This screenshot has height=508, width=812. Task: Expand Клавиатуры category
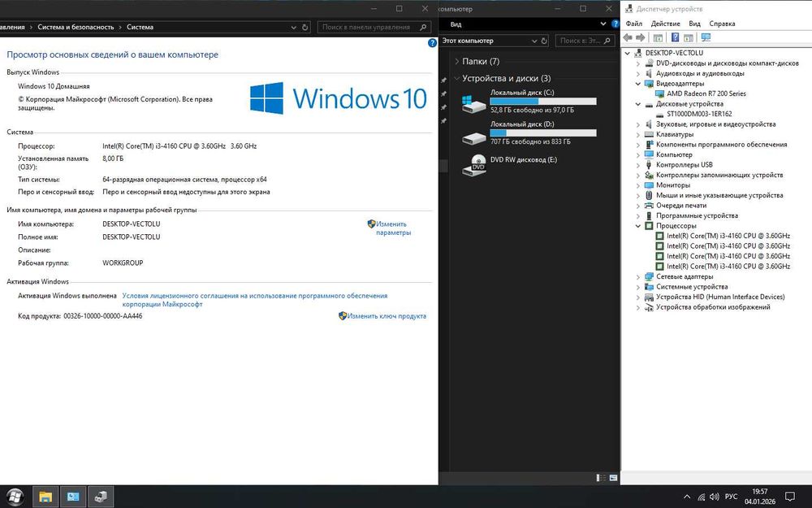(638, 134)
